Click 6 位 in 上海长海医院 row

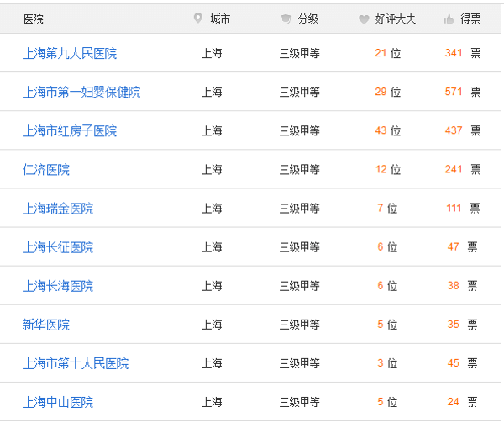pyautogui.click(x=387, y=286)
